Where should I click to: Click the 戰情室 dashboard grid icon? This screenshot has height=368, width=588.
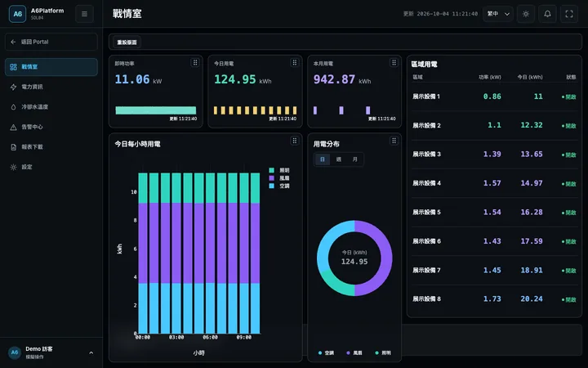[14, 67]
